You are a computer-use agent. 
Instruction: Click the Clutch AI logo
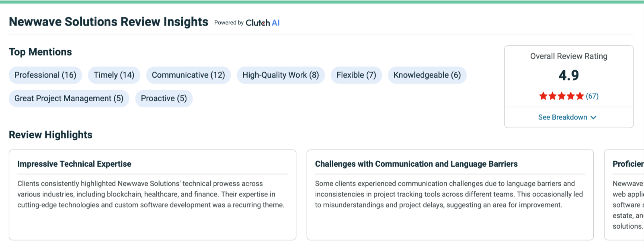(x=263, y=23)
